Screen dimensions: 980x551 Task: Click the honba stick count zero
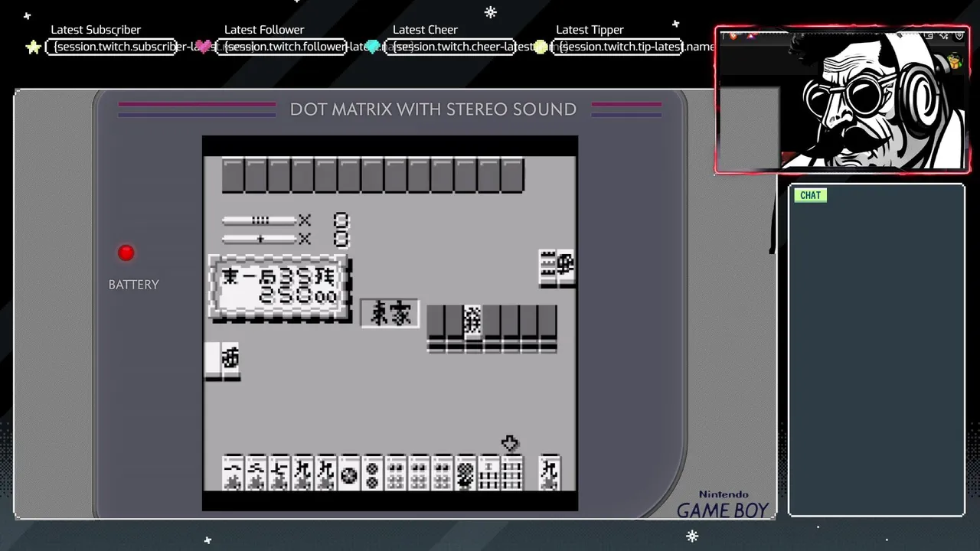[x=341, y=239]
